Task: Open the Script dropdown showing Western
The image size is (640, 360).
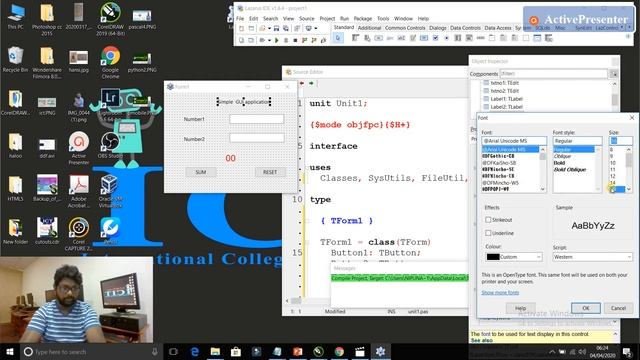Action: tap(629, 257)
